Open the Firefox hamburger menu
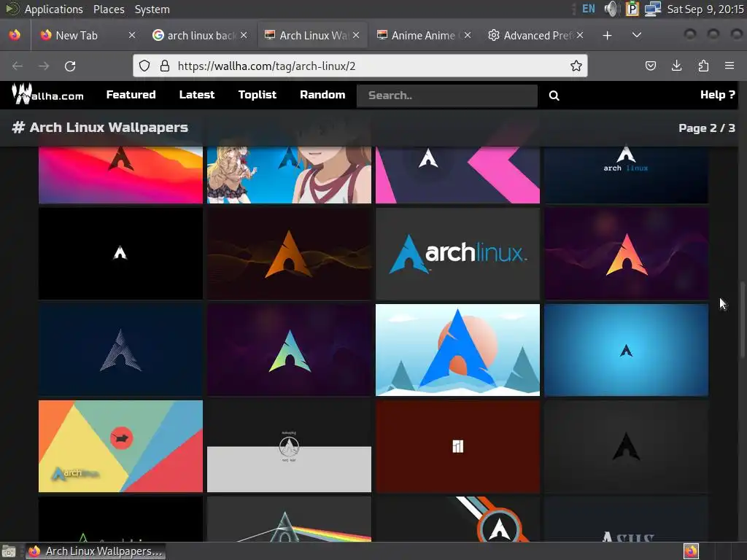Viewport: 747px width, 560px height. pyautogui.click(x=729, y=66)
